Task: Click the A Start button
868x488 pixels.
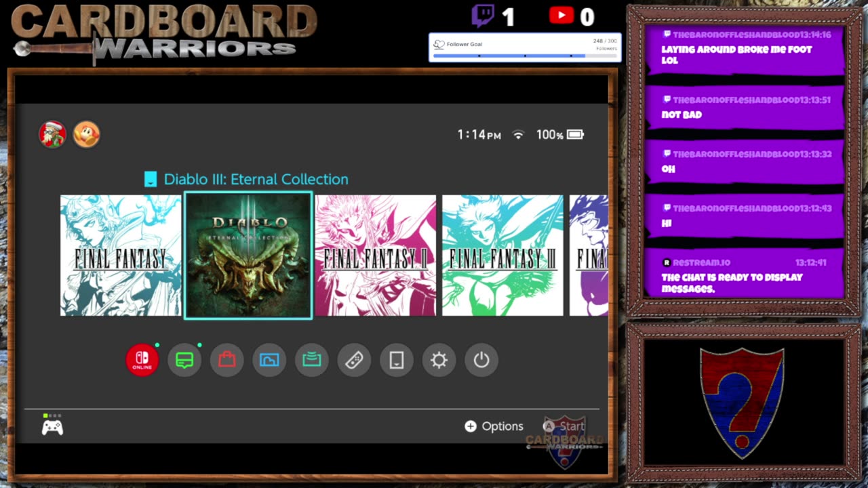Action: [x=564, y=426]
